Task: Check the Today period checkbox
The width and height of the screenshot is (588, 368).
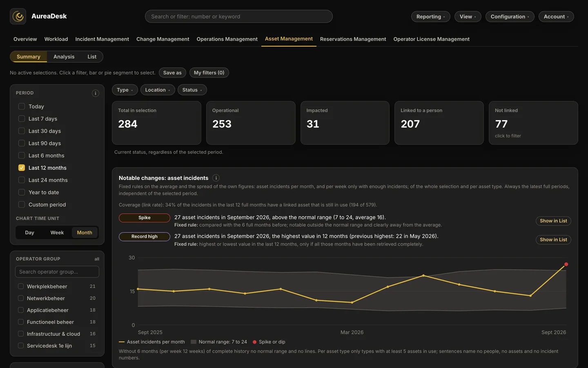Action: pos(22,106)
